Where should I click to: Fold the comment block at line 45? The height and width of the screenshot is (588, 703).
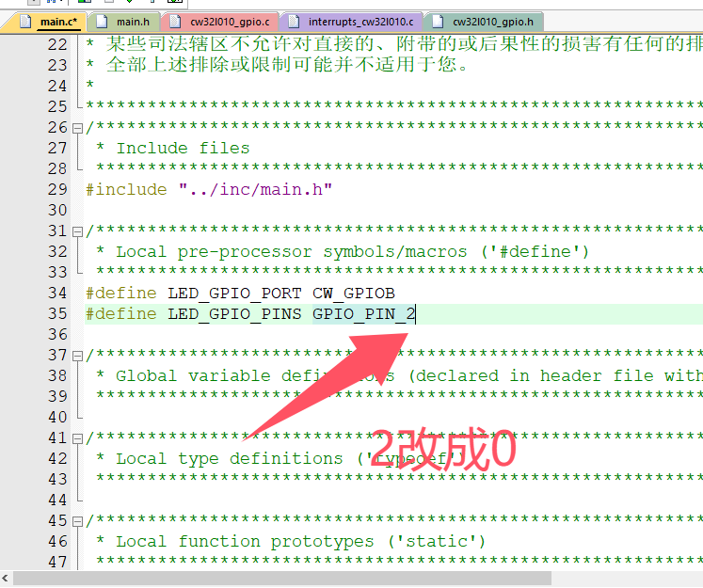click(78, 520)
